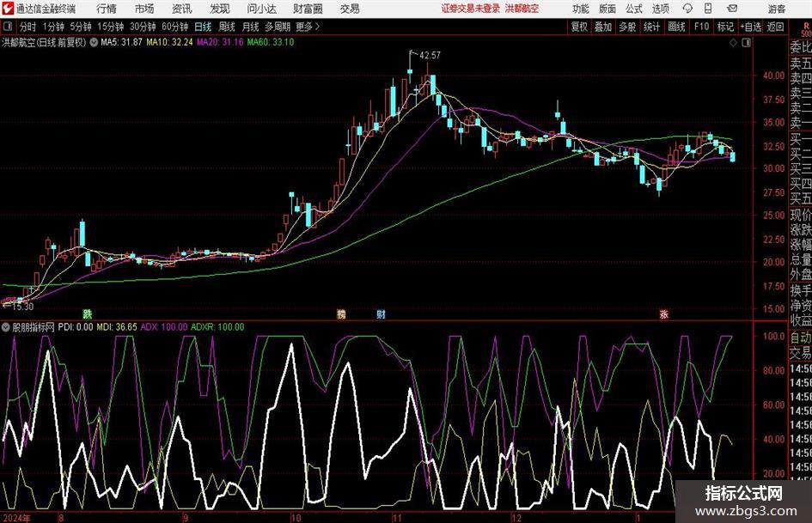Viewport: 812px width, 523px height.
Task: Click the ADXR: 100.00 indicator value
Action: tap(217, 327)
